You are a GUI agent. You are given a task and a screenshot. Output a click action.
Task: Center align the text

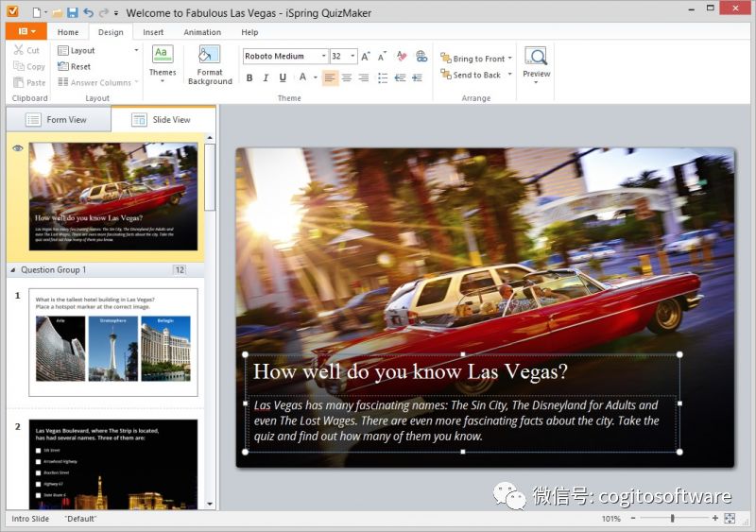[x=347, y=77]
